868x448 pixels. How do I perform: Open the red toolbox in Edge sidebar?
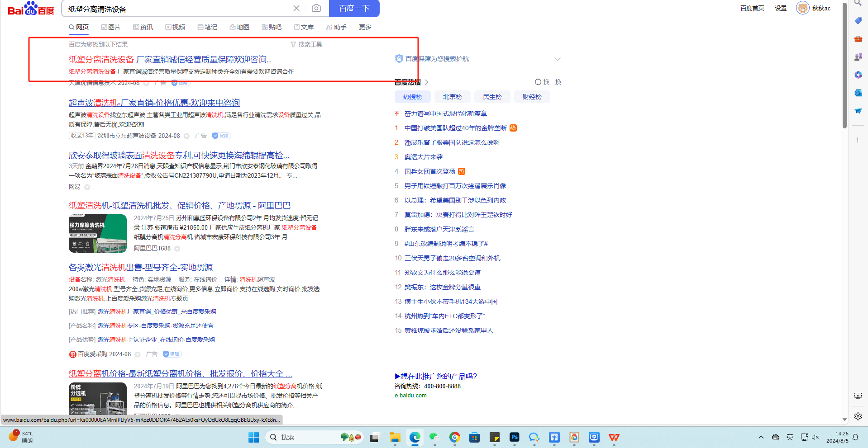pyautogui.click(x=858, y=39)
